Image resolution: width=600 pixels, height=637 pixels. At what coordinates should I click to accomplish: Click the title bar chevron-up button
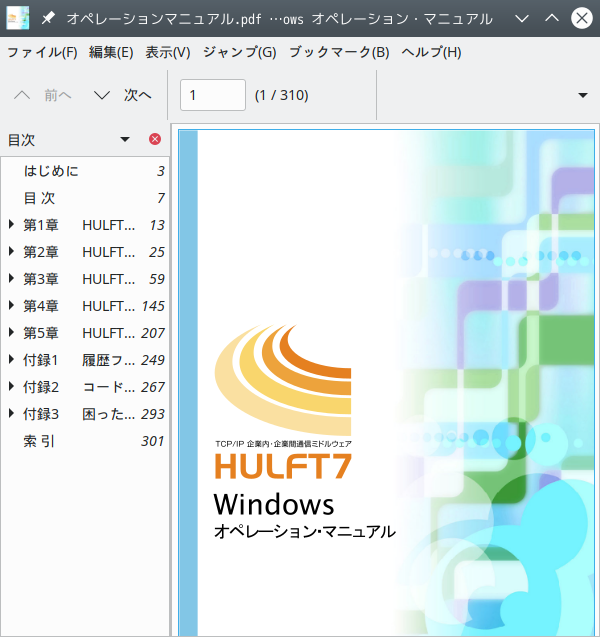(x=552, y=18)
